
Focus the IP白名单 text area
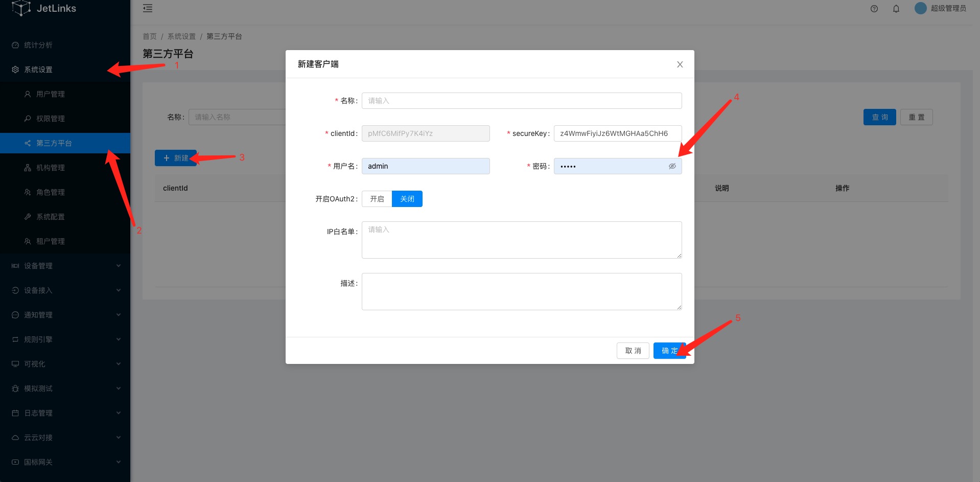coord(521,240)
